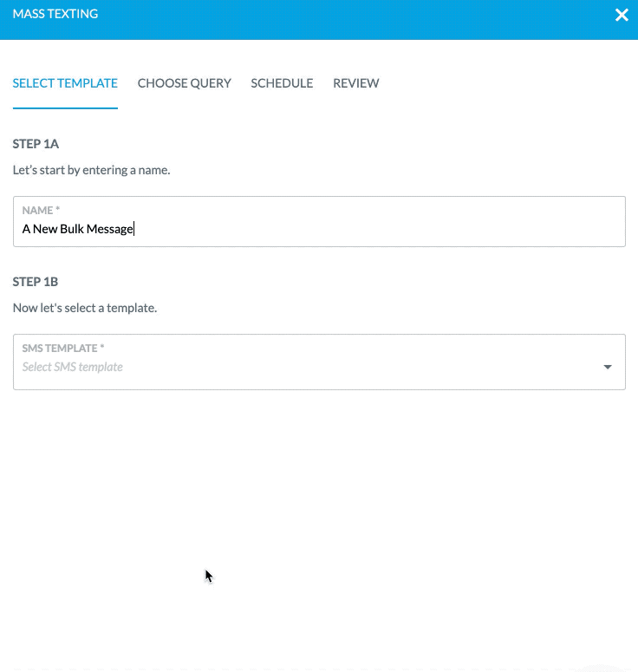Click the 'STEP 1B' heading
The height and width of the screenshot is (672, 638).
tap(36, 282)
